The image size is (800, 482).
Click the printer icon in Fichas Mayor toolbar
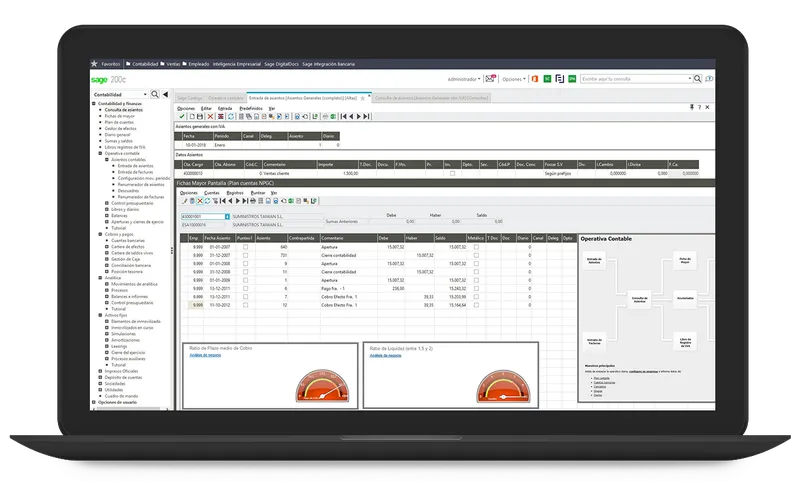coord(253,201)
